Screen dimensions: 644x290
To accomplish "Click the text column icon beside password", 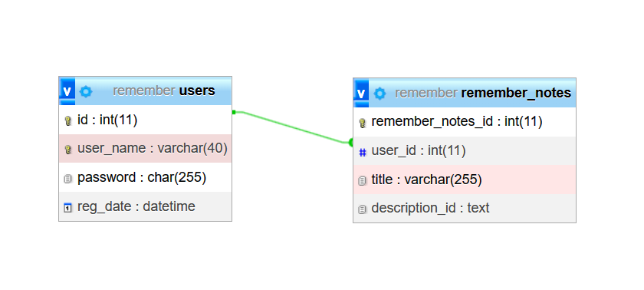I will [68, 178].
